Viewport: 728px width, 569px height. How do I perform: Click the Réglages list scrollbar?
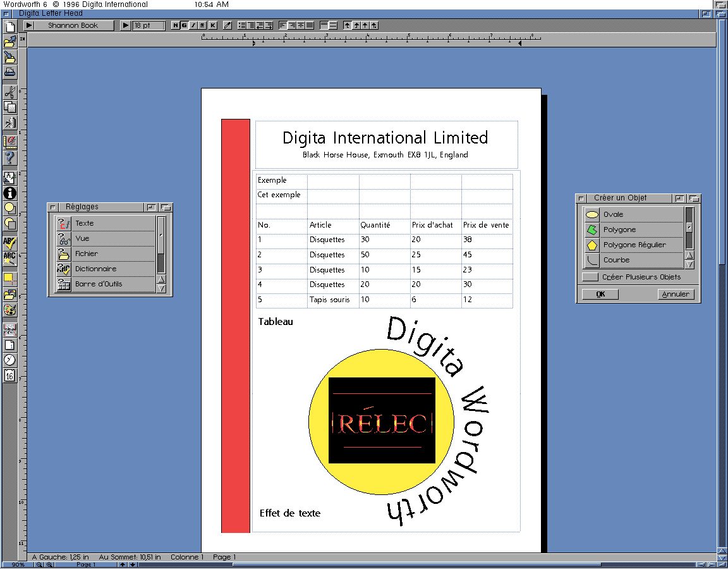click(161, 245)
